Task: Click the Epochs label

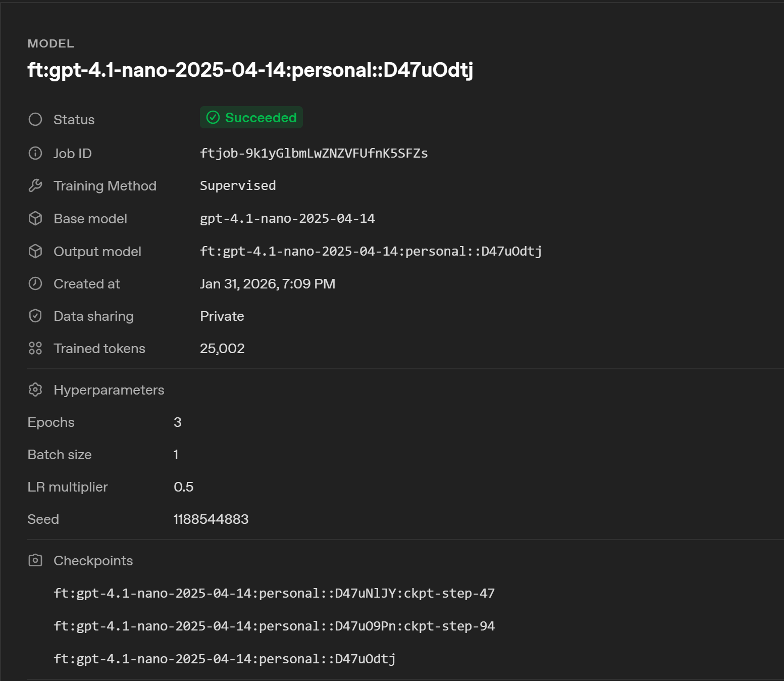Action: [x=51, y=422]
